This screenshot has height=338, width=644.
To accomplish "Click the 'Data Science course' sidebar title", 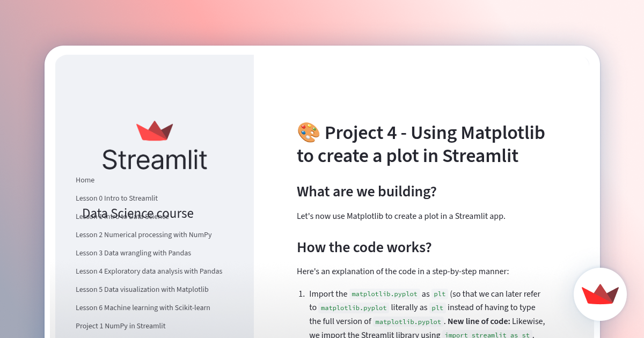I will tap(138, 214).
